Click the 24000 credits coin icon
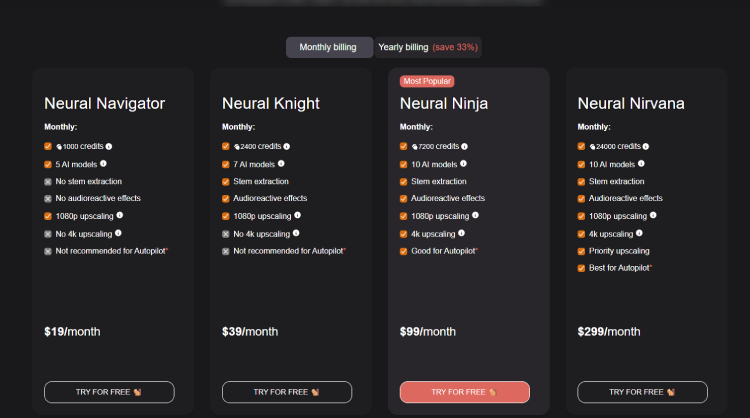The width and height of the screenshot is (750, 418). (593, 147)
